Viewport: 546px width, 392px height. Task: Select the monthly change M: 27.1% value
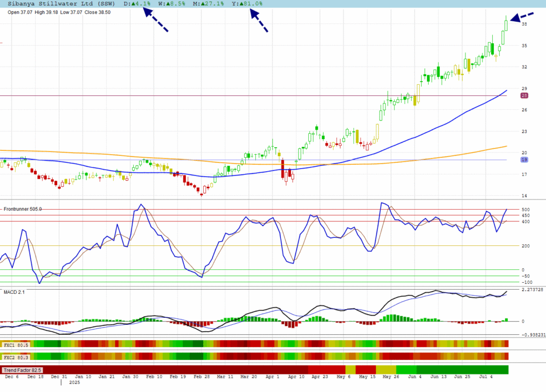click(208, 4)
